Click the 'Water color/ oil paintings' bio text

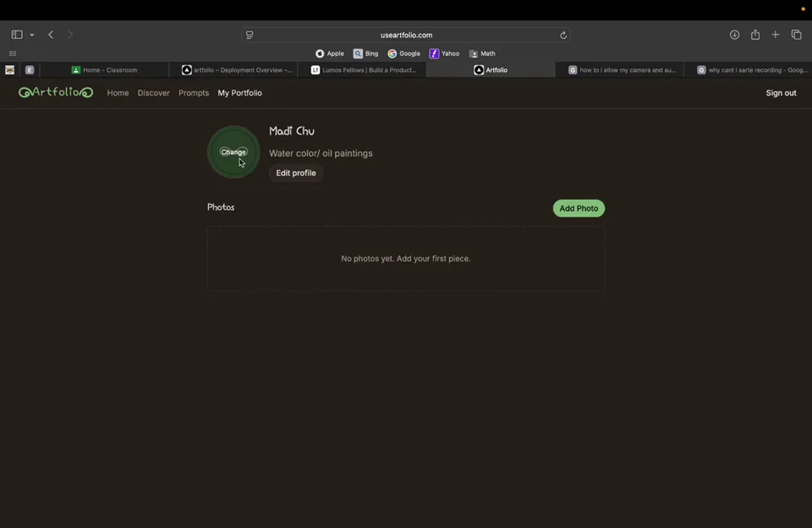[x=321, y=153]
